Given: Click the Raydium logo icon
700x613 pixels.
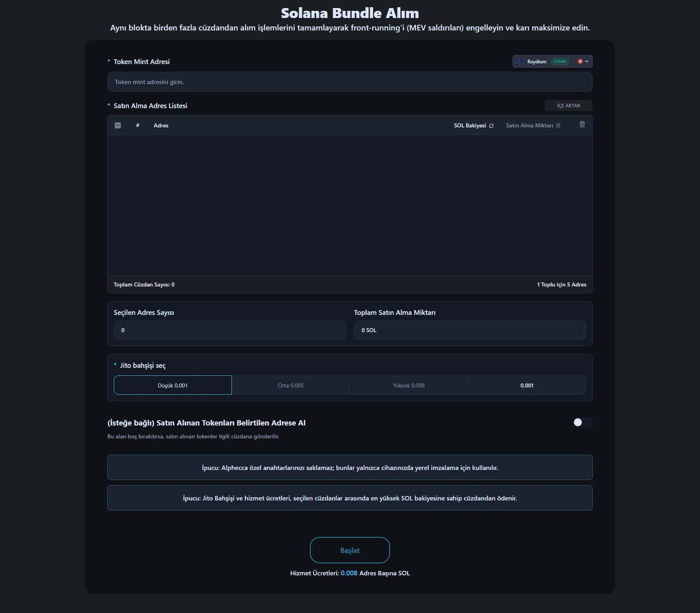Looking at the screenshot, I should tap(519, 61).
